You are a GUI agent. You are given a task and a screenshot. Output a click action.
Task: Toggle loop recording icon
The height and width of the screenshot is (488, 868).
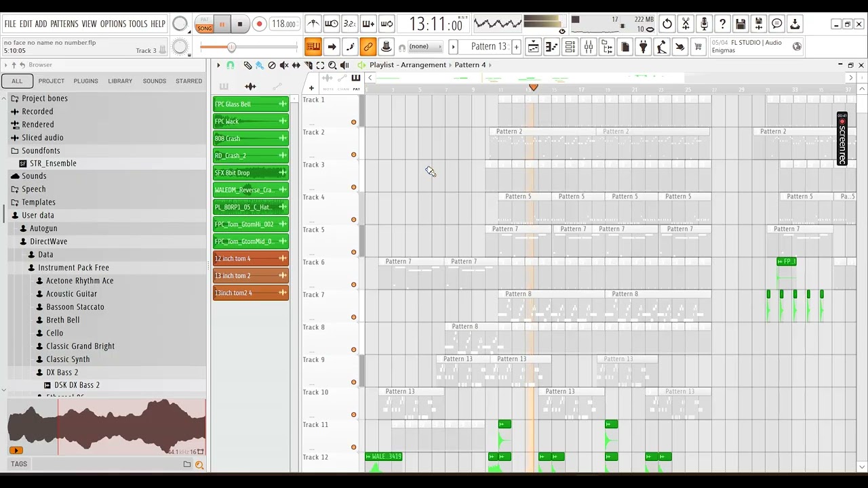click(386, 24)
